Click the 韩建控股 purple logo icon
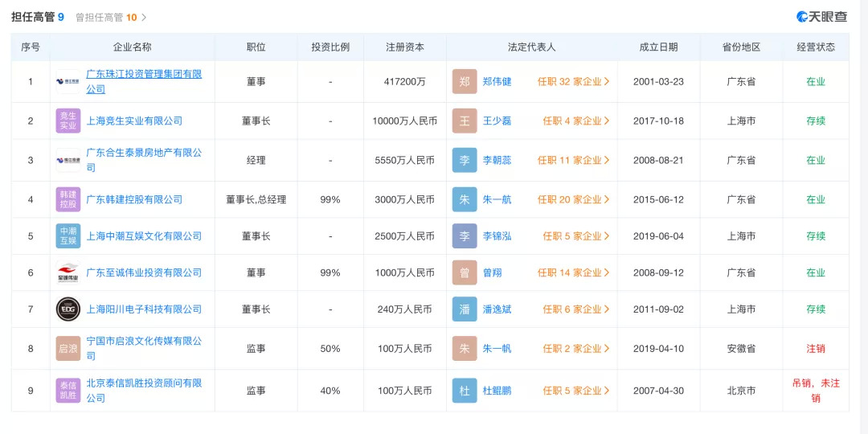868x434 pixels. click(68, 199)
